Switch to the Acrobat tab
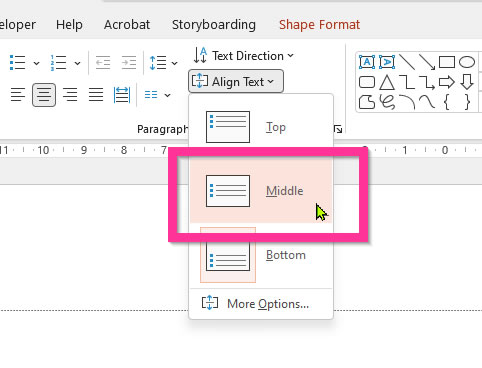Screen dimensions: 482x368 tap(127, 25)
